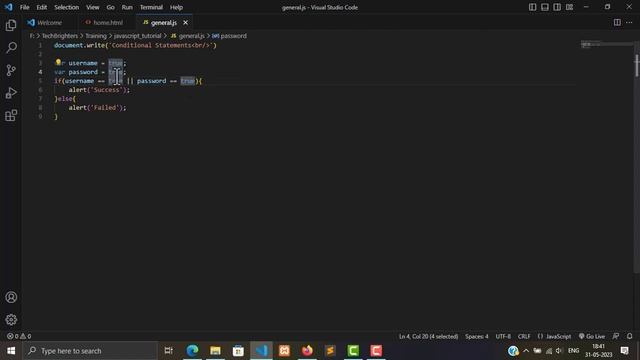Open File Explorer from taskbar
This screenshot has height=360, width=640.
tap(215, 351)
